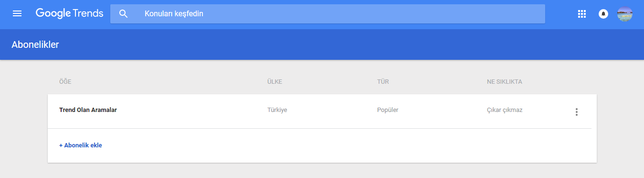Add a subscription via Abonelik ekle

coord(80,145)
